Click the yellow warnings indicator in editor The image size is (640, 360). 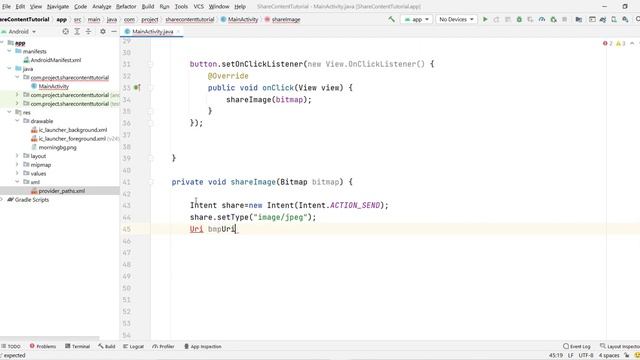point(620,43)
